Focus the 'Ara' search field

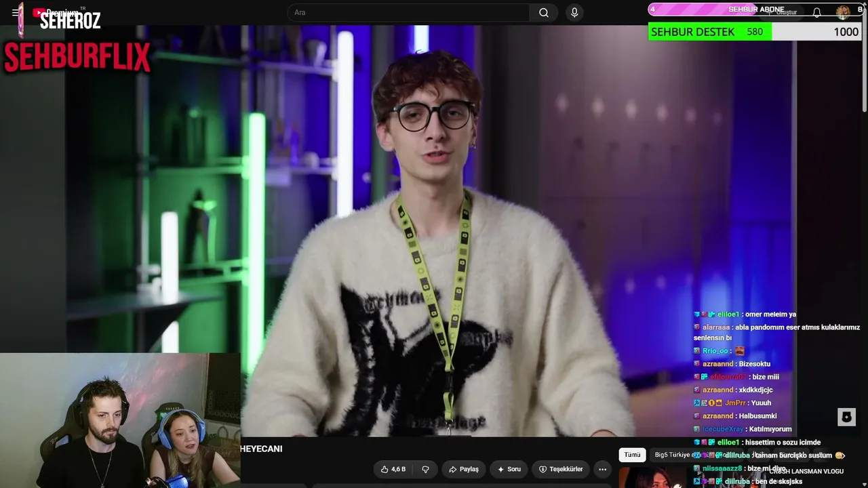(409, 13)
